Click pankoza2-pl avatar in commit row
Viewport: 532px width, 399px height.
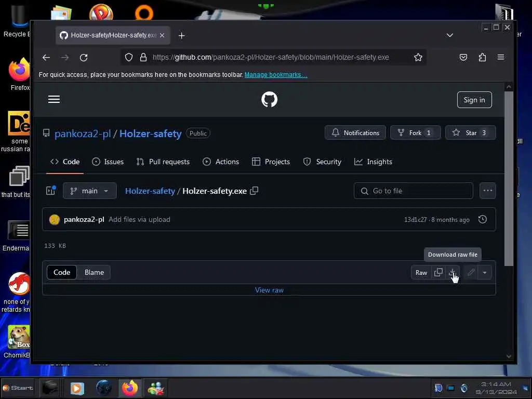(x=54, y=220)
